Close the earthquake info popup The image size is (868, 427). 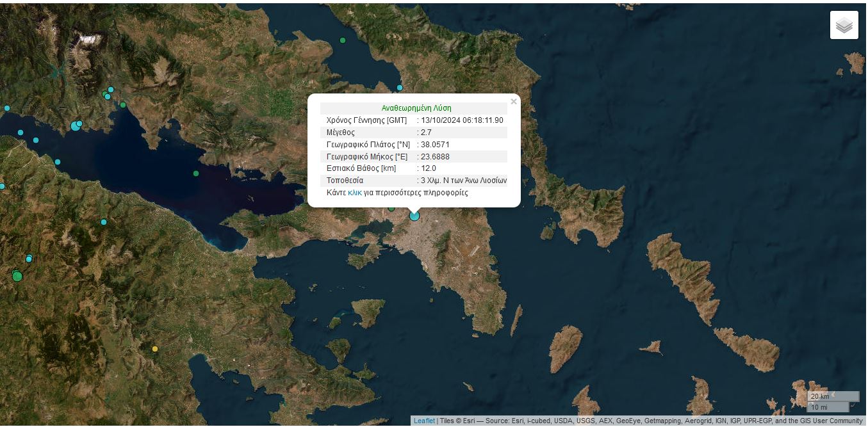click(x=513, y=102)
